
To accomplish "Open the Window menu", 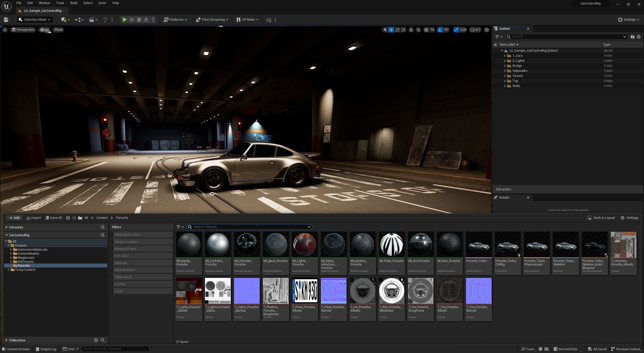I will click(x=44, y=3).
